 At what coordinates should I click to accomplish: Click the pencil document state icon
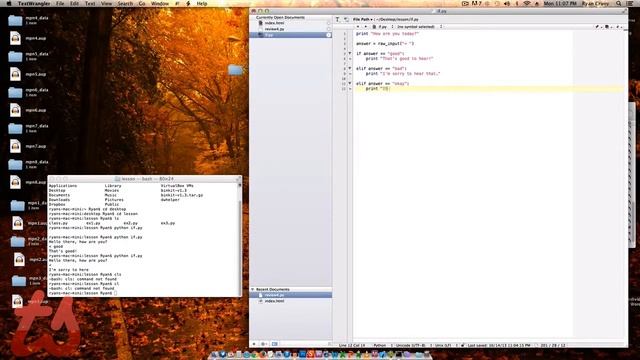coord(346,19)
